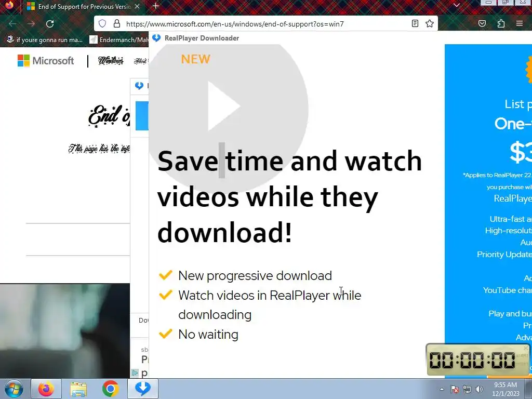Viewport: 532px width, 399px height.
Task: Click the padlock site security icon
Action: pyautogui.click(x=117, y=24)
